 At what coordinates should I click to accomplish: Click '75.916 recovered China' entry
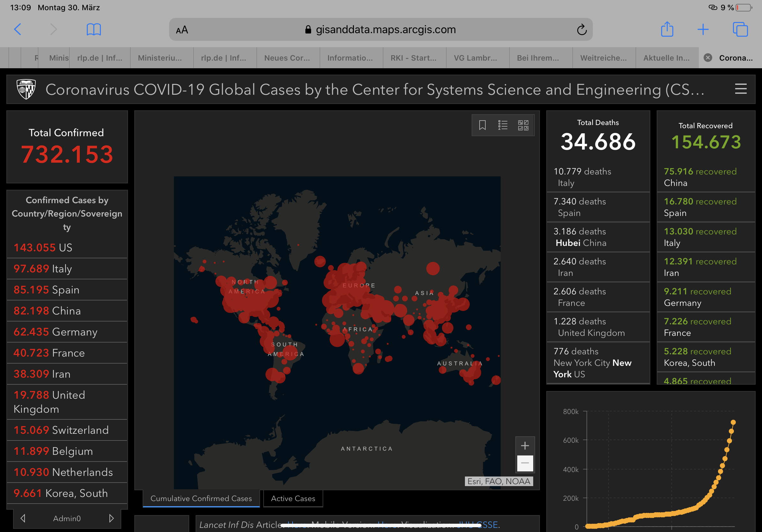pyautogui.click(x=706, y=177)
